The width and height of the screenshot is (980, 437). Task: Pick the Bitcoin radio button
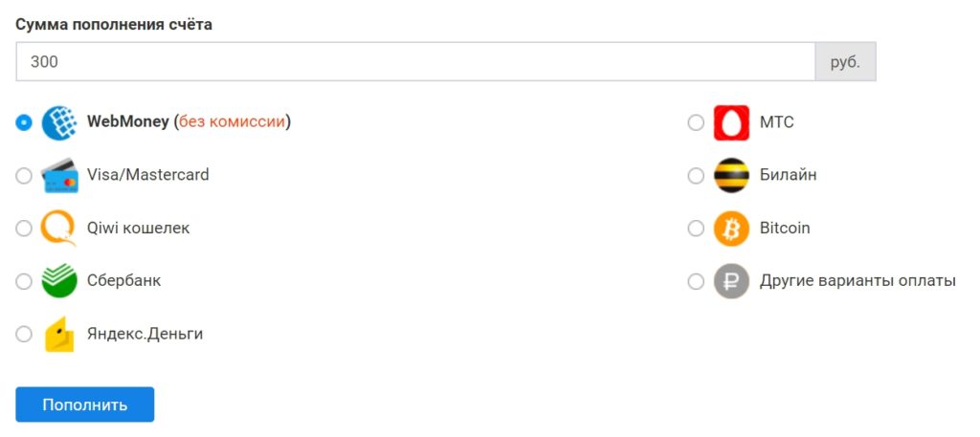(696, 229)
